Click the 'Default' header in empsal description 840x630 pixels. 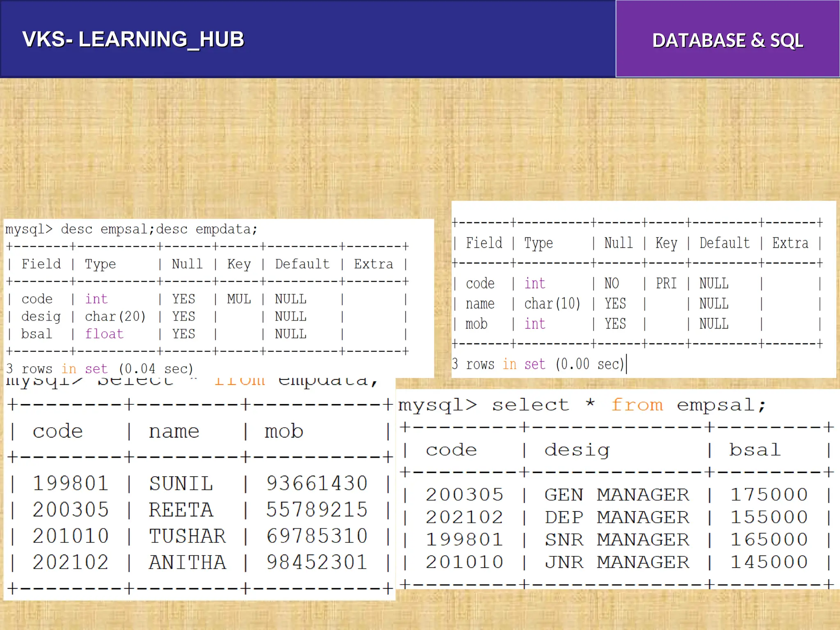pyautogui.click(x=302, y=264)
